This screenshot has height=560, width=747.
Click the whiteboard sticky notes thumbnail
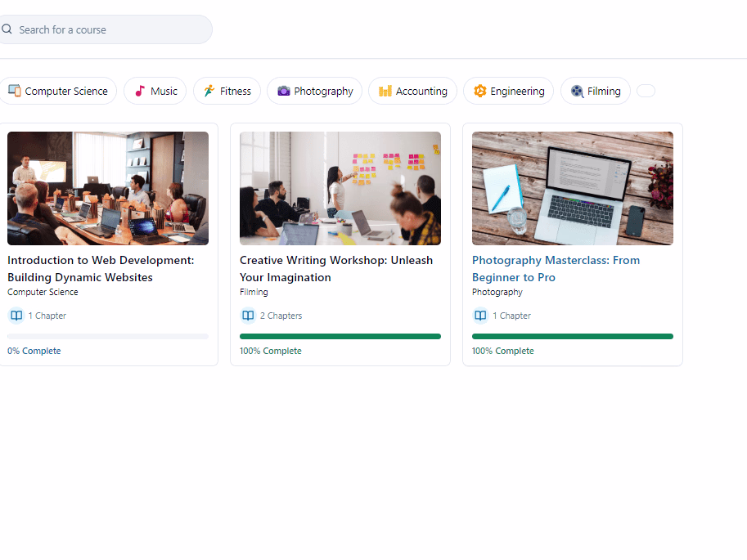pyautogui.click(x=340, y=188)
